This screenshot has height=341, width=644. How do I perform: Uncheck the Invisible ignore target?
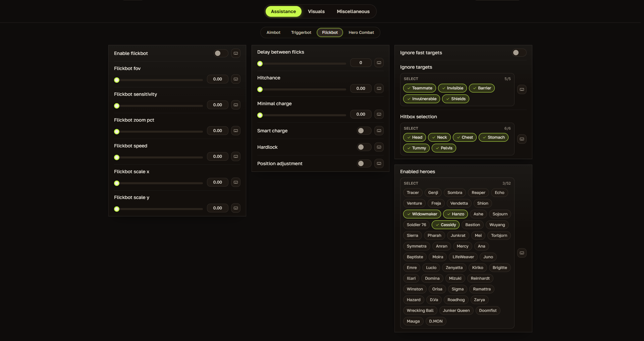click(x=452, y=88)
